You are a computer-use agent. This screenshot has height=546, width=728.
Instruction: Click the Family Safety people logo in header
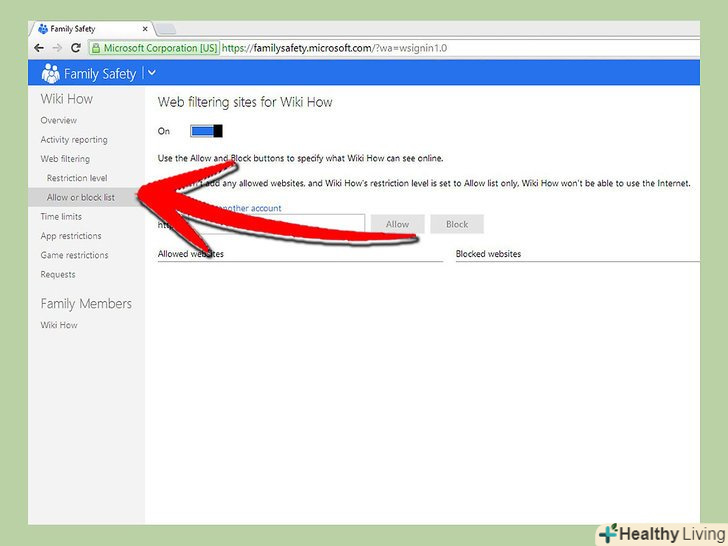[x=50, y=73]
